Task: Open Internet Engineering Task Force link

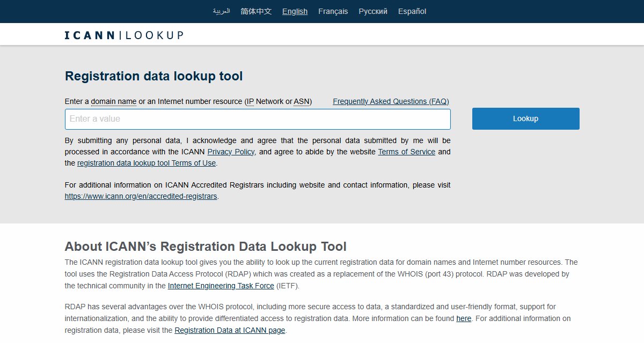Action: coord(221,286)
